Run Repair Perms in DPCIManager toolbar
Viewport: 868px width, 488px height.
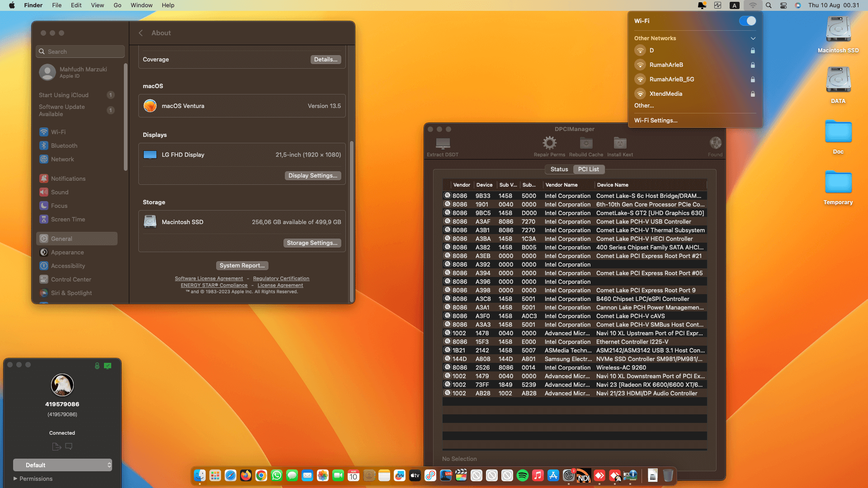549,145
